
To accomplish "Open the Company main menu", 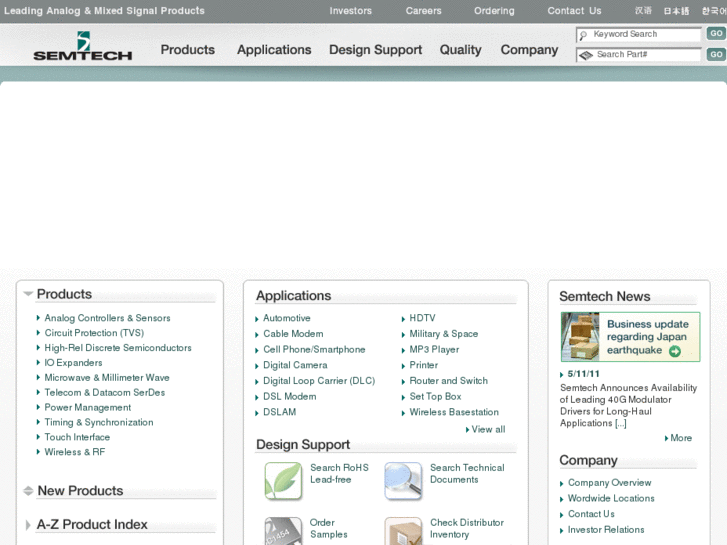I will [529, 50].
